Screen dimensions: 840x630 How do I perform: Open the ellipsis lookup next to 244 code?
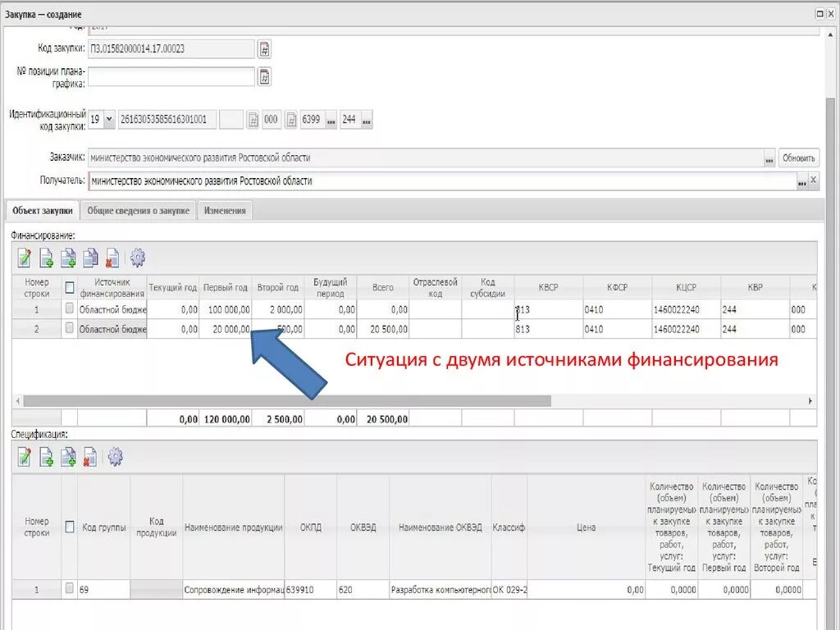click(x=367, y=120)
